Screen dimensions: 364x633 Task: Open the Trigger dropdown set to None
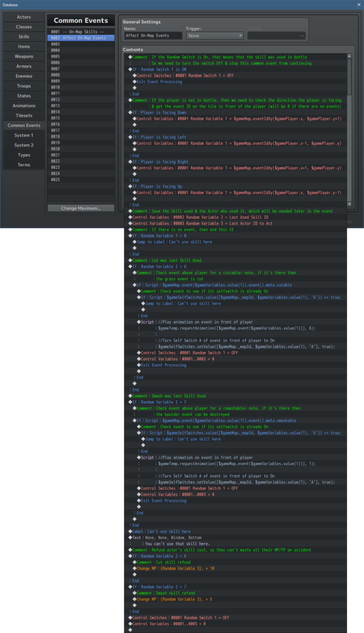(215, 36)
